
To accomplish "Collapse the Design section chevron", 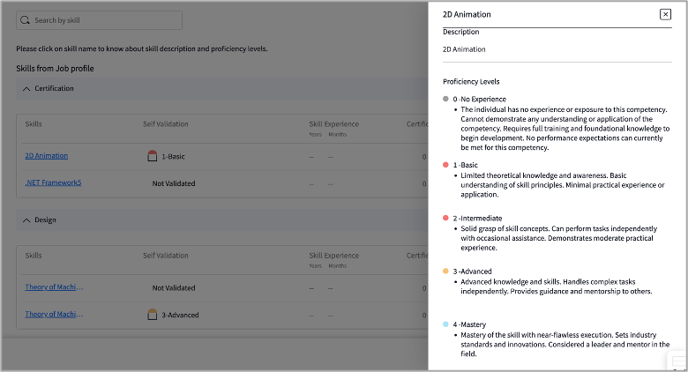I will (26, 220).
